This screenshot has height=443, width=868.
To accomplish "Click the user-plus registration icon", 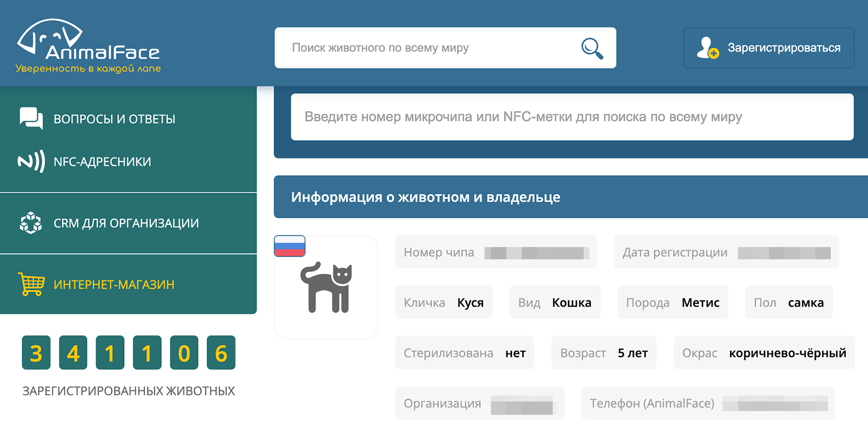I will [708, 48].
